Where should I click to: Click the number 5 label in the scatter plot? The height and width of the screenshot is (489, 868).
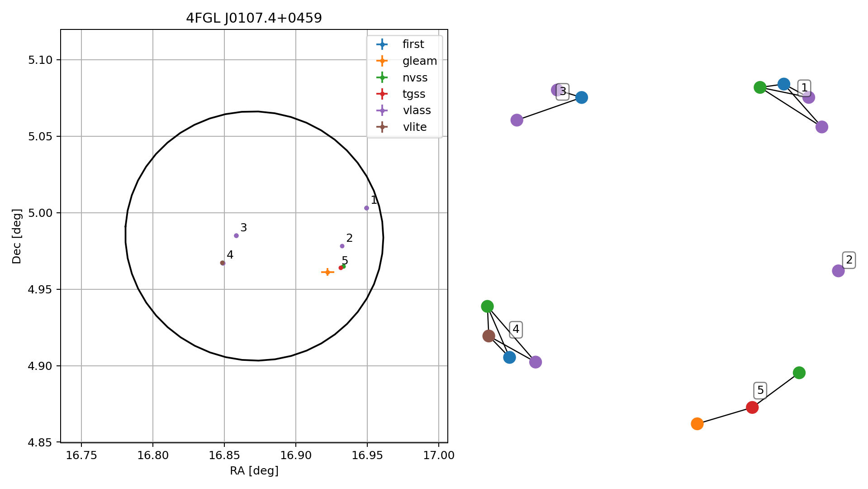345,261
